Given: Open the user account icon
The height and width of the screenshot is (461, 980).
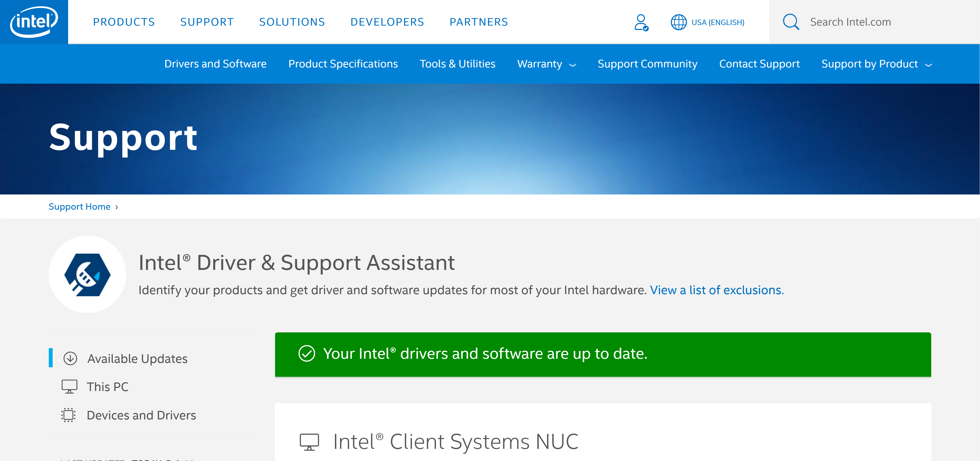Looking at the screenshot, I should 641,22.
